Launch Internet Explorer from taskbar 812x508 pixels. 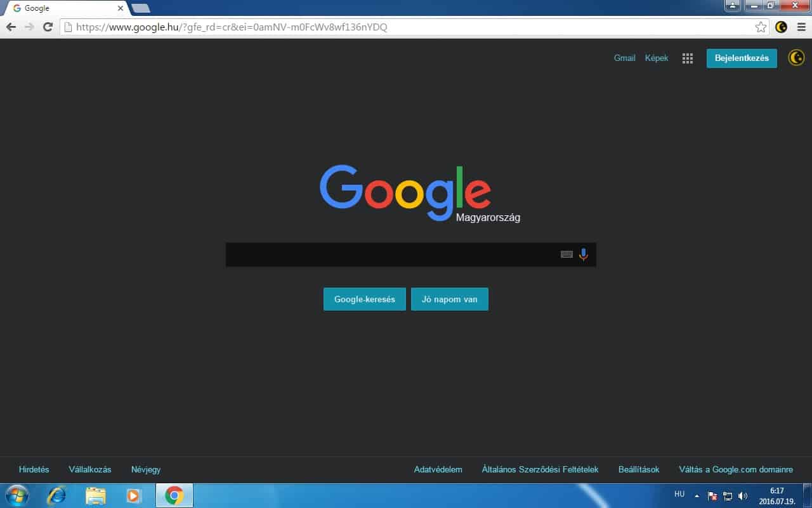tap(56, 495)
